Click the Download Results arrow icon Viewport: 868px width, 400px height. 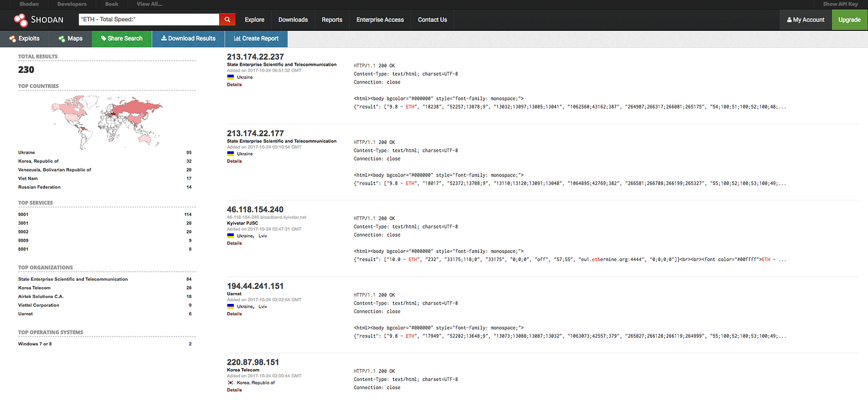[164, 39]
